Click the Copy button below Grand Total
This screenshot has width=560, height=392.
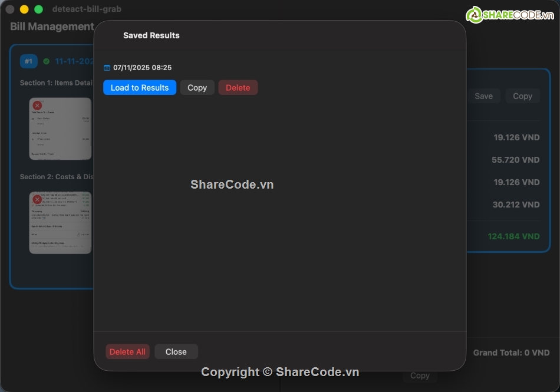[420, 375]
